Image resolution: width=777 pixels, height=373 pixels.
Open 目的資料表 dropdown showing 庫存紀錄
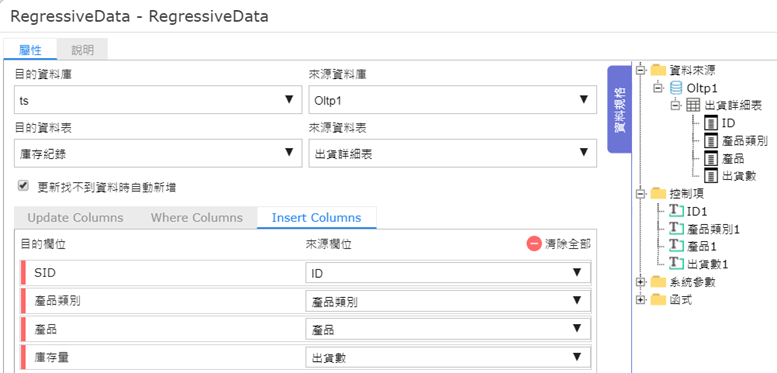point(158,154)
